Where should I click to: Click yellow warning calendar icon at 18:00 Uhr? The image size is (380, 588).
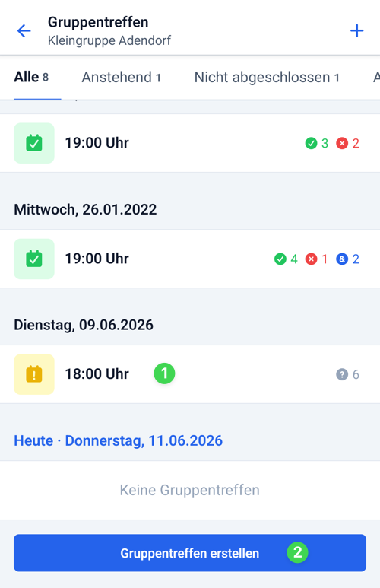(34, 374)
